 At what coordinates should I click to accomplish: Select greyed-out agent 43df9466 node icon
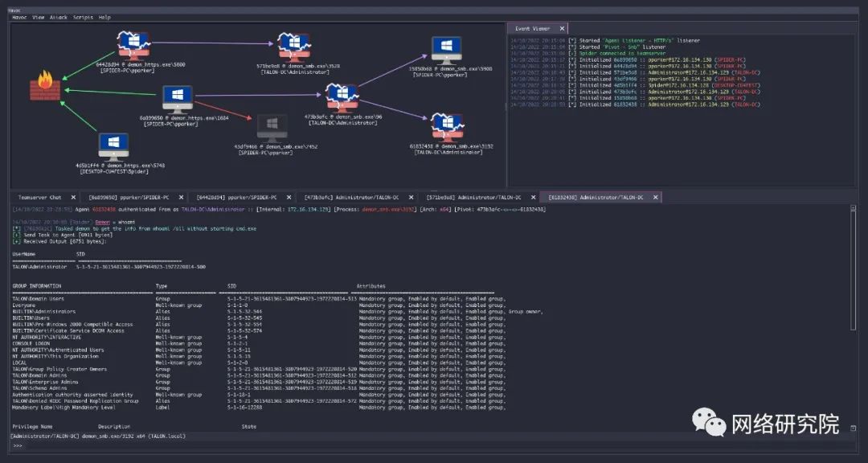[x=272, y=129]
